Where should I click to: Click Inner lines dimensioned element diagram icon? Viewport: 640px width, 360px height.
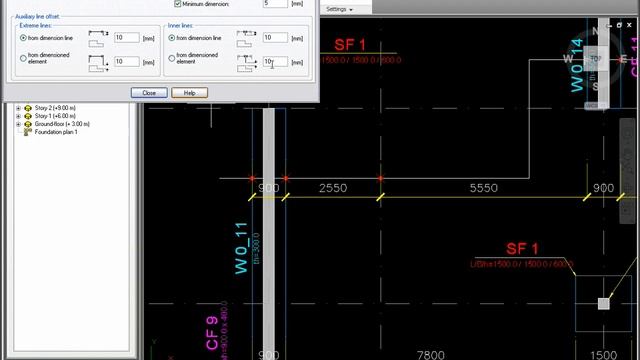(x=247, y=63)
